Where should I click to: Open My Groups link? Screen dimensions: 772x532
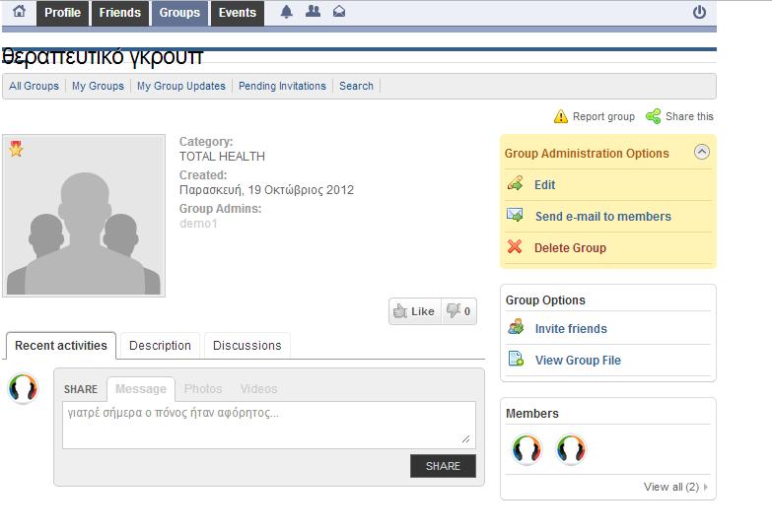[x=98, y=86]
